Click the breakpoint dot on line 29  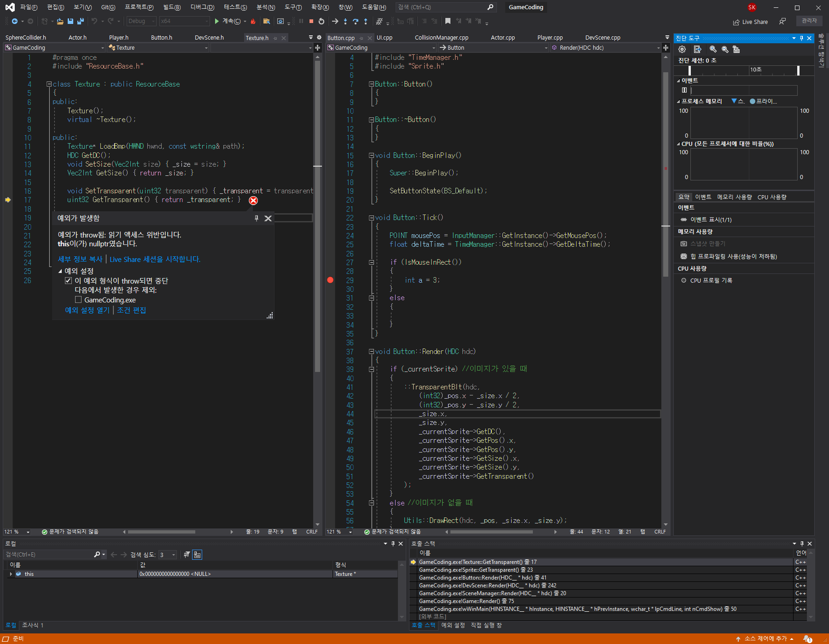(x=330, y=280)
